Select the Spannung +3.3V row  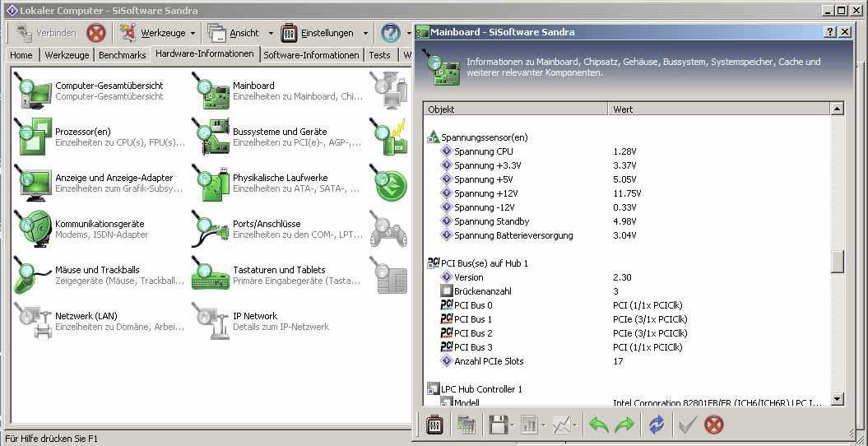(x=627, y=165)
